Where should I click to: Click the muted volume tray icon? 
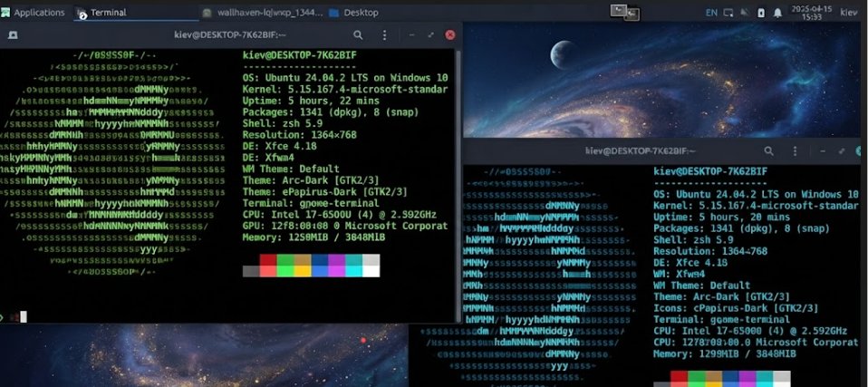[x=745, y=12]
